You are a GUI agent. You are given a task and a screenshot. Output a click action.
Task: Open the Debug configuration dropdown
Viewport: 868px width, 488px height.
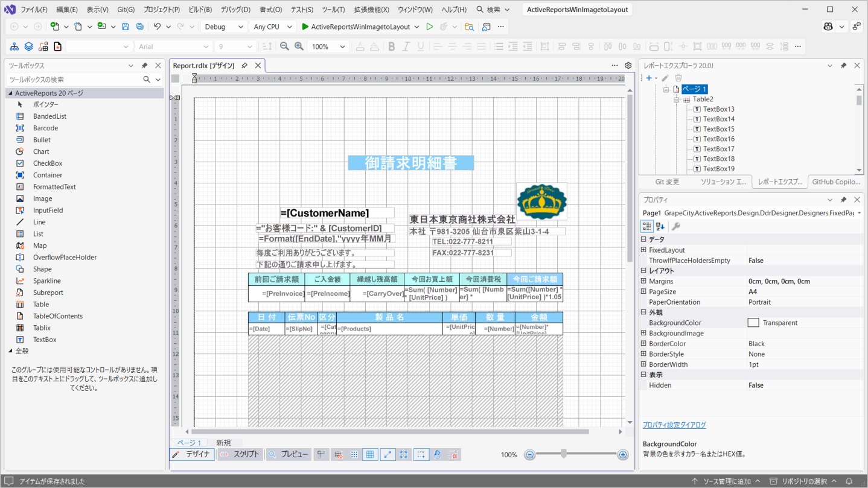point(223,27)
